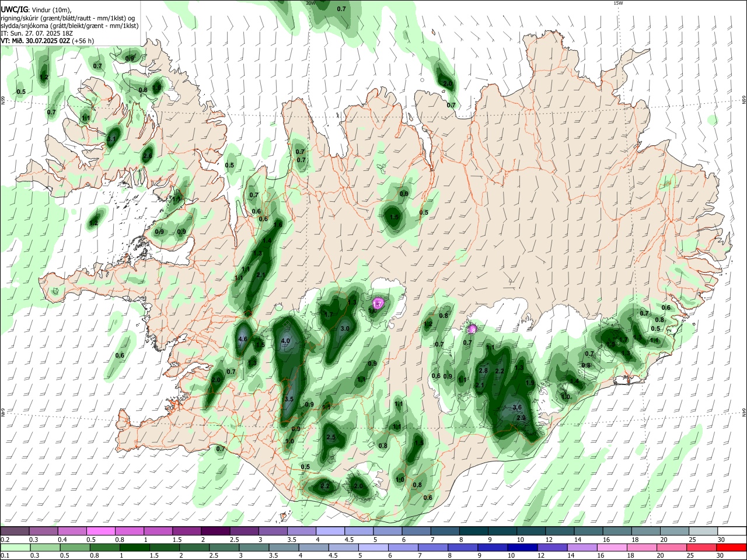Click the bright red swatch labeled 30 in bottom legend row
747x560 pixels.
[731, 547]
